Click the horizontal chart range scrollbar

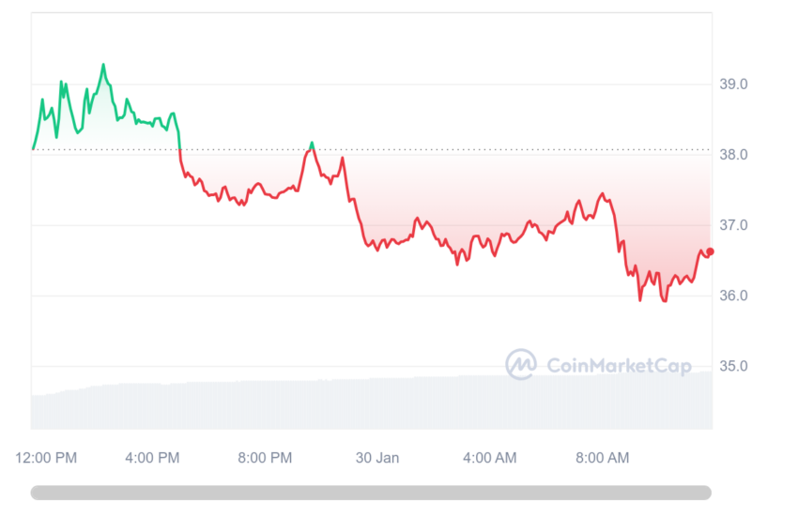click(x=371, y=493)
